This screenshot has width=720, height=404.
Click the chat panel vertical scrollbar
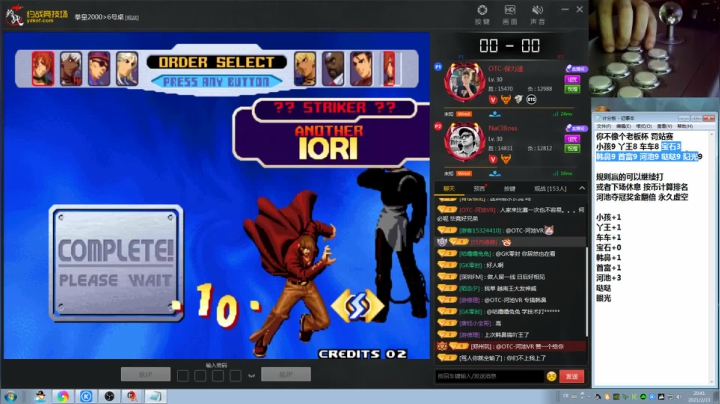(586, 292)
